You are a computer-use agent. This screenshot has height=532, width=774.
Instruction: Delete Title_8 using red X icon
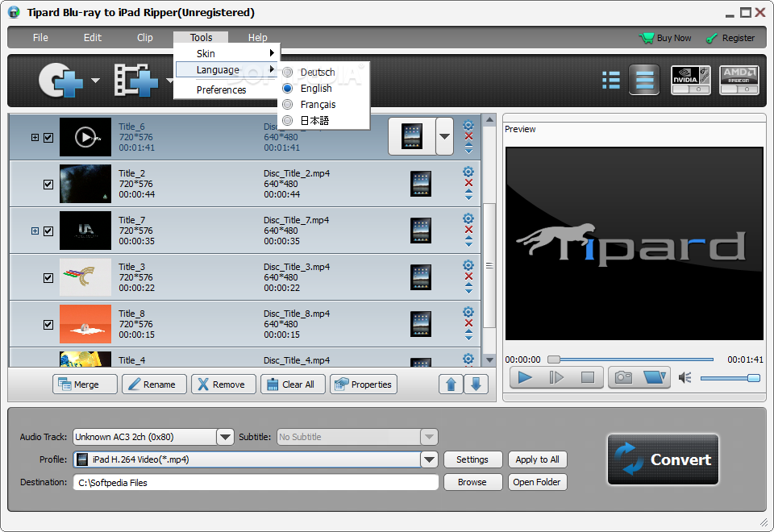[x=468, y=323]
